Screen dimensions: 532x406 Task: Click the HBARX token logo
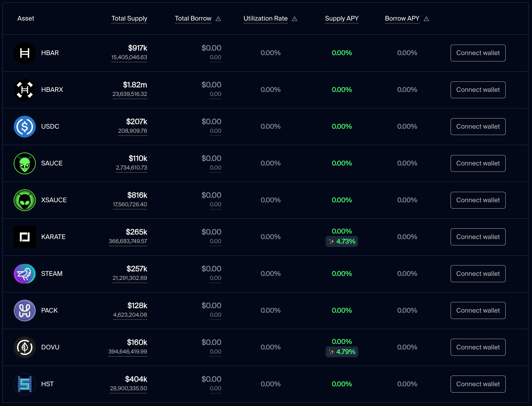(x=25, y=90)
